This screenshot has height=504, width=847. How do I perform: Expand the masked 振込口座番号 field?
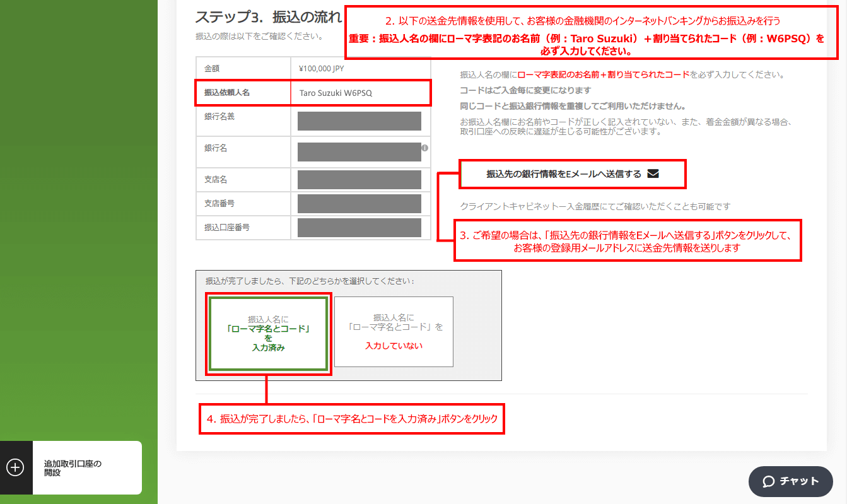pyautogui.click(x=358, y=227)
